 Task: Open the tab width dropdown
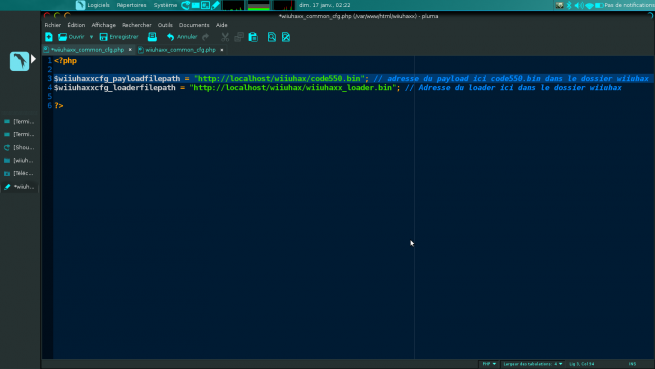(533, 364)
